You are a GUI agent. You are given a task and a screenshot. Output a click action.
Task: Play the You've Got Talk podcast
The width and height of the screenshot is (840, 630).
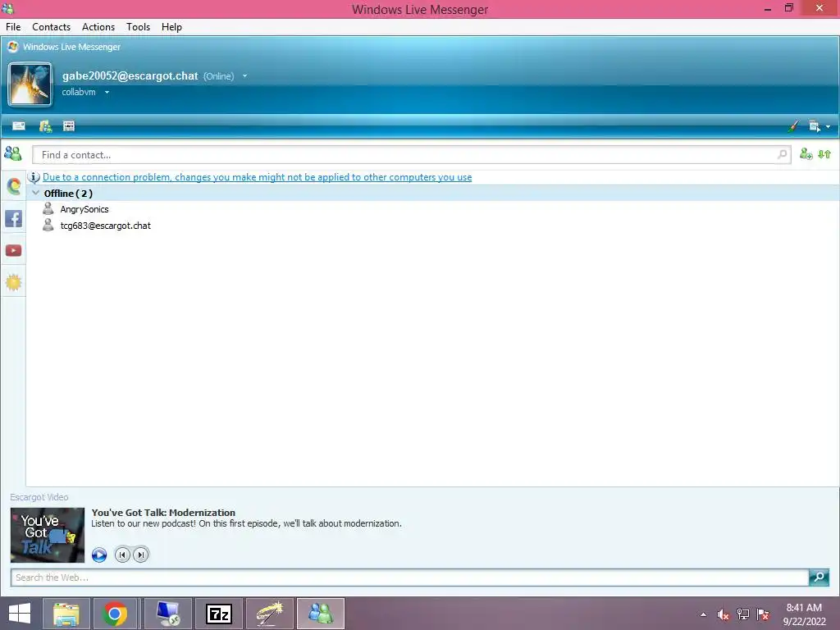pyautogui.click(x=99, y=555)
